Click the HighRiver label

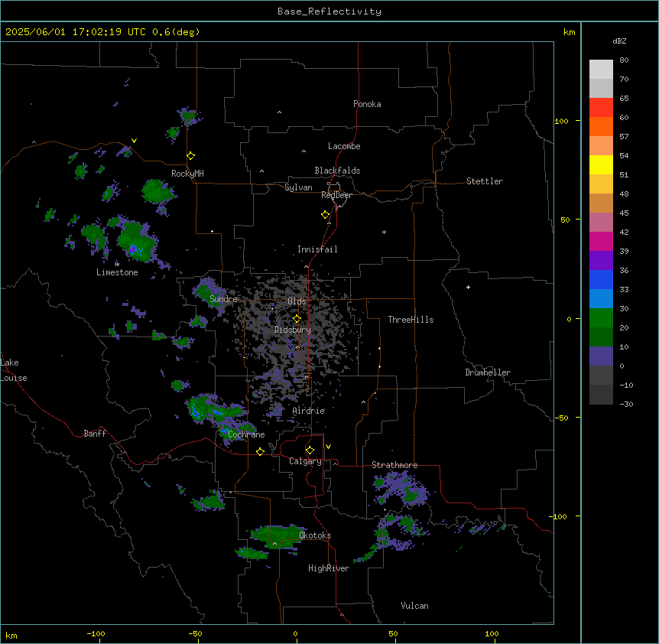click(329, 568)
